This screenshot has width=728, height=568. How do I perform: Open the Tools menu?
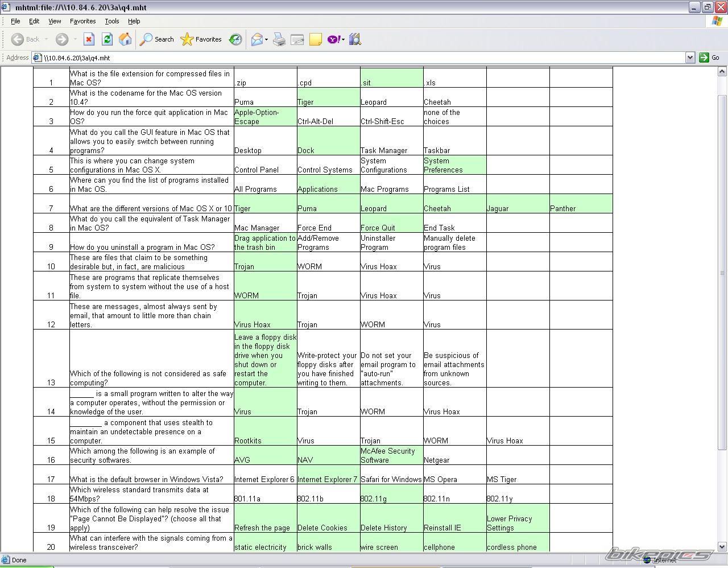(x=112, y=21)
